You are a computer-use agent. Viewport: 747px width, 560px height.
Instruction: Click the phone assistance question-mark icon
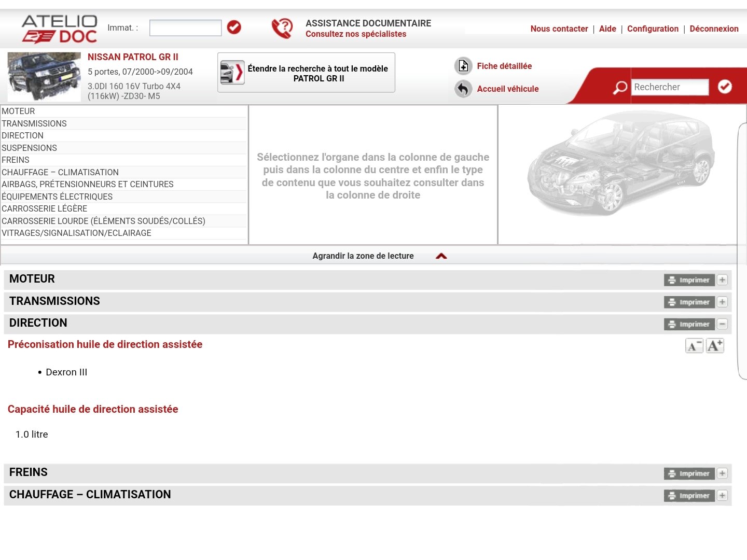[x=282, y=29]
